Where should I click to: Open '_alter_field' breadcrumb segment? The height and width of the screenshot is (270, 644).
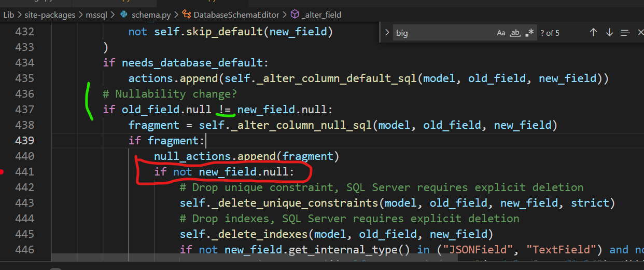(322, 15)
